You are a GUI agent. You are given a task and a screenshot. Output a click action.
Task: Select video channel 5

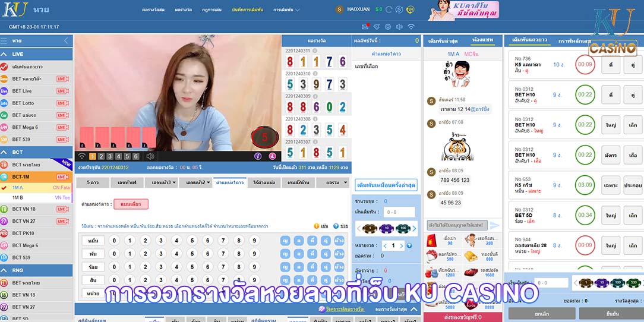click(127, 156)
